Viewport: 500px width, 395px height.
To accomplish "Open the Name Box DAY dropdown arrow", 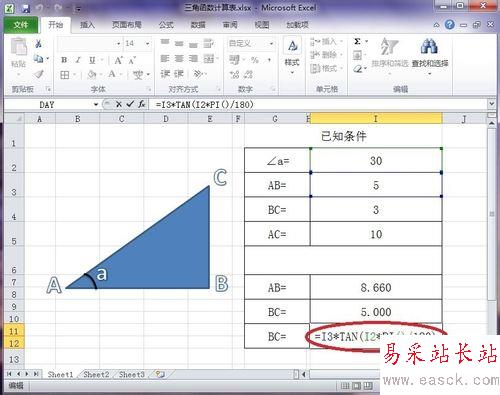I will click(x=96, y=104).
